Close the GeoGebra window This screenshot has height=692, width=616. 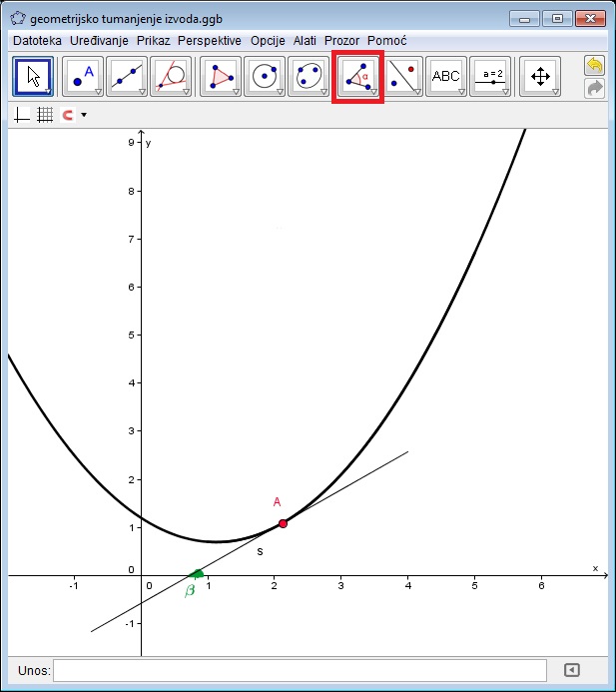tap(590, 19)
